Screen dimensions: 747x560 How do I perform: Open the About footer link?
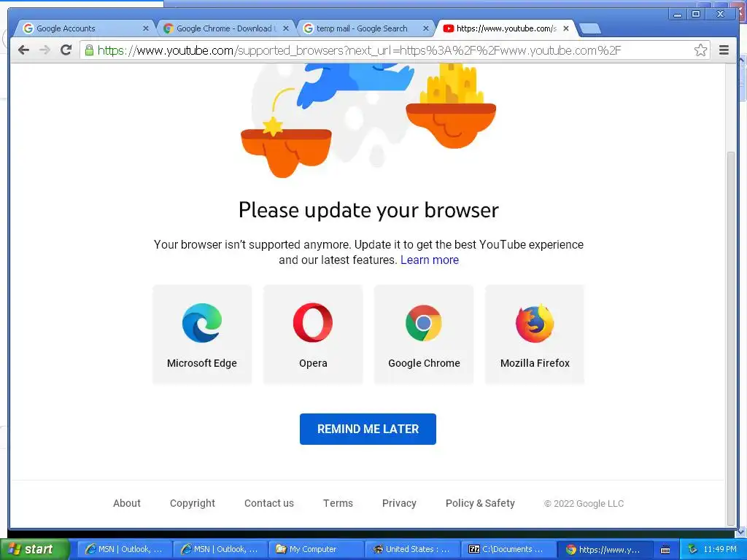pos(127,503)
